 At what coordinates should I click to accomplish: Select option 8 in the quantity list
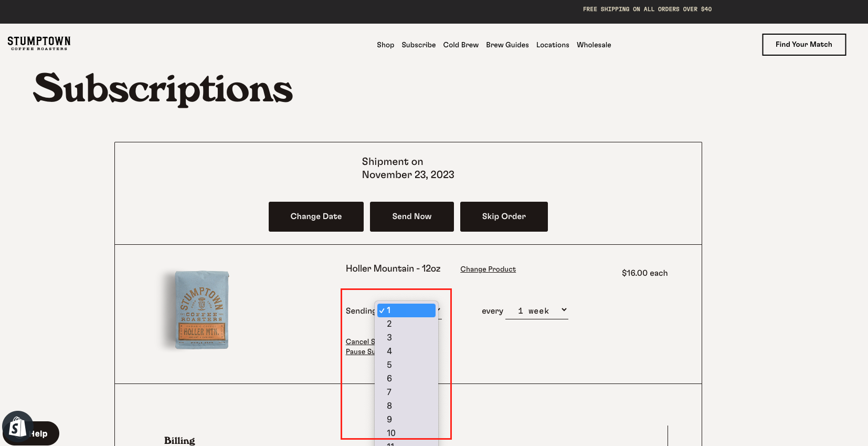[x=407, y=406]
